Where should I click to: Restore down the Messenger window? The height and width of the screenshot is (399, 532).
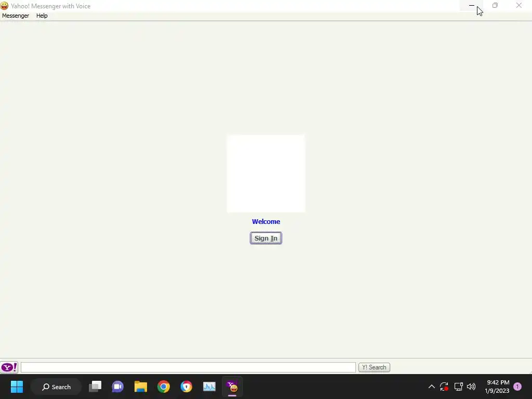coord(495,5)
